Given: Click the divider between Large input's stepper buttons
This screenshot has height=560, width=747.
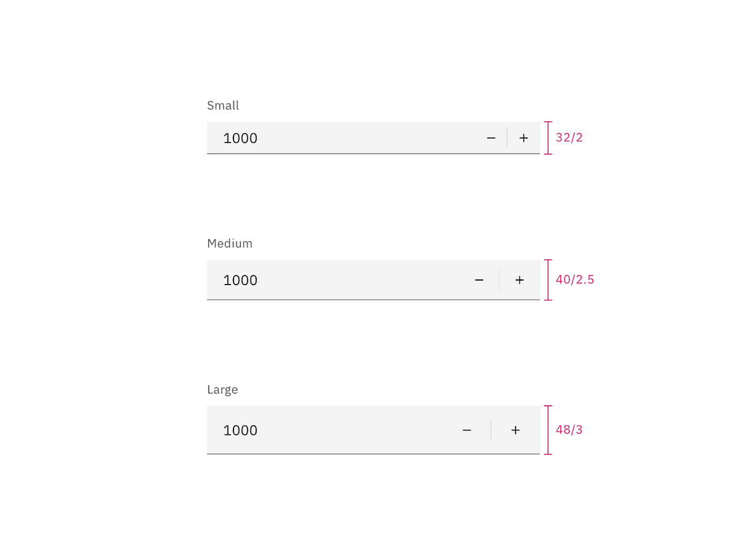Looking at the screenshot, I should (491, 430).
